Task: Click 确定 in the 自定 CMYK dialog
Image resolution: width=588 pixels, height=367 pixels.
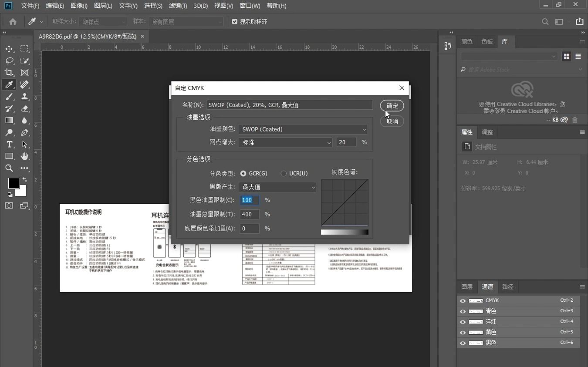Action: click(x=392, y=106)
